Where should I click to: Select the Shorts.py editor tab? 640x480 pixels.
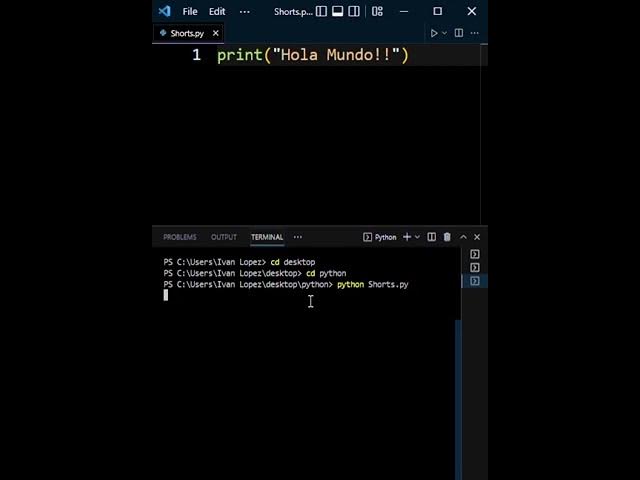tap(188, 33)
